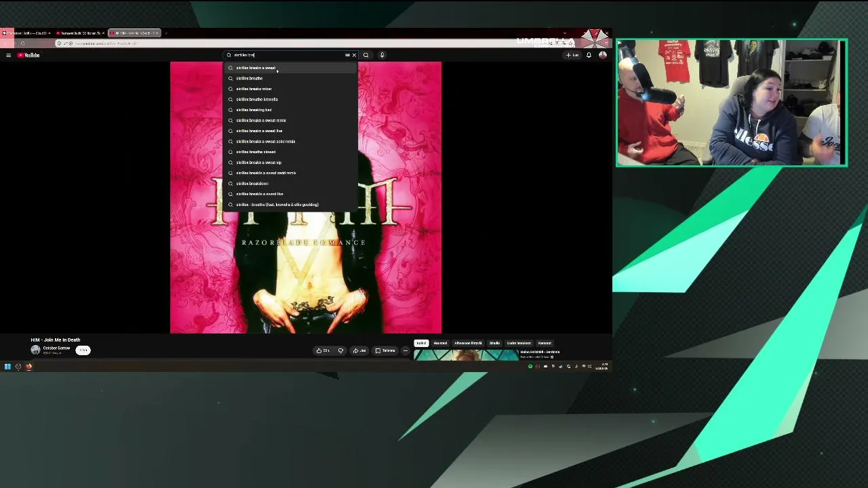Select suggestion "skrillex breathe krewella"
Image resolution: width=868 pixels, height=488 pixels.
(x=290, y=100)
